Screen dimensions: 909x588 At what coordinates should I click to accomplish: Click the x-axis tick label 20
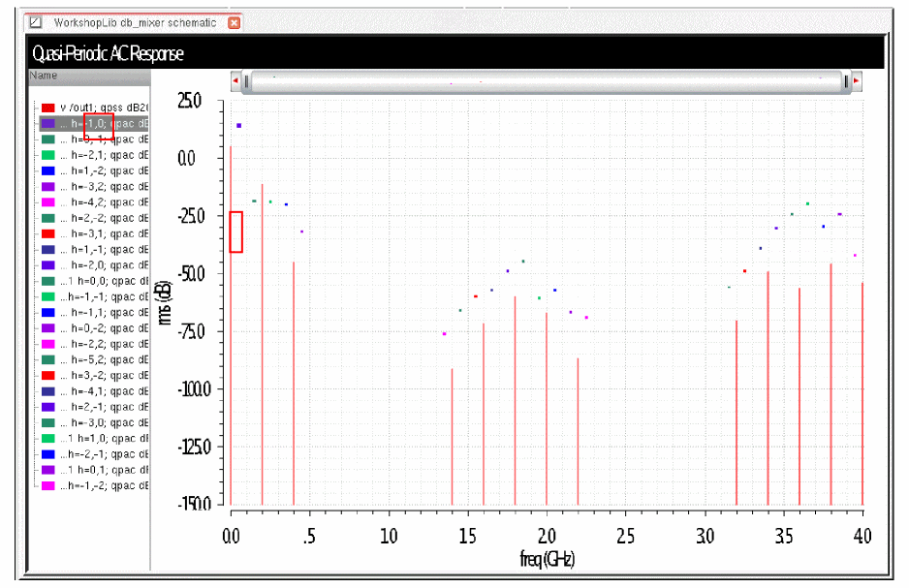[x=547, y=537]
